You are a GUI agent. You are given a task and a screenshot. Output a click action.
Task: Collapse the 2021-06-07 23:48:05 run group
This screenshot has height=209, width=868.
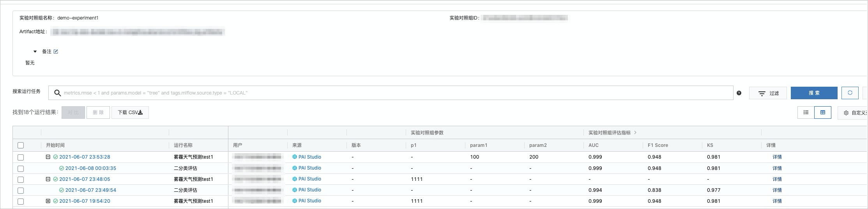pyautogui.click(x=48, y=179)
